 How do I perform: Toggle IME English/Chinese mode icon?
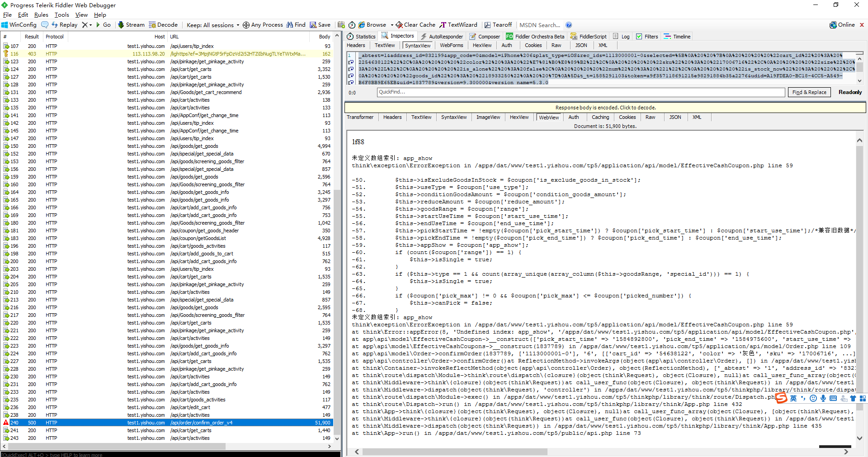793,398
